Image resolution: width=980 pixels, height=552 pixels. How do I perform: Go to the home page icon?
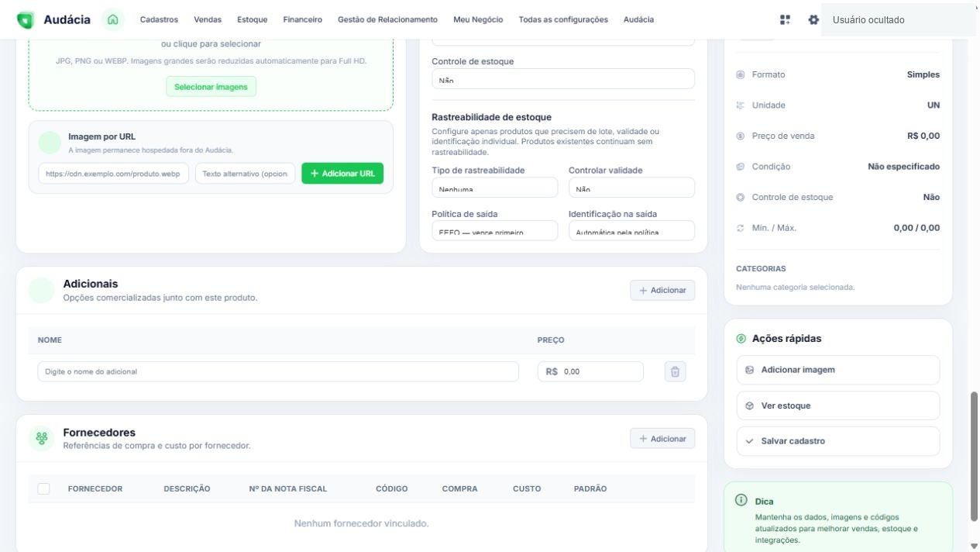coord(113,19)
